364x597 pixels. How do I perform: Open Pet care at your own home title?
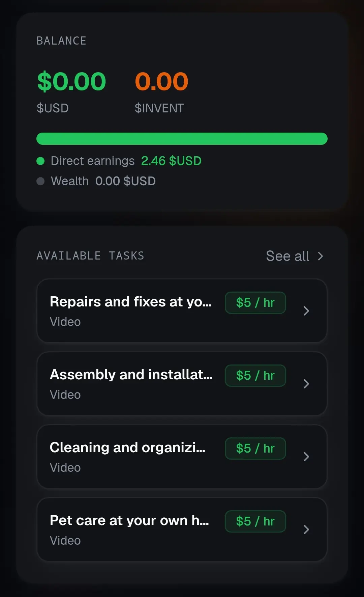pos(129,520)
